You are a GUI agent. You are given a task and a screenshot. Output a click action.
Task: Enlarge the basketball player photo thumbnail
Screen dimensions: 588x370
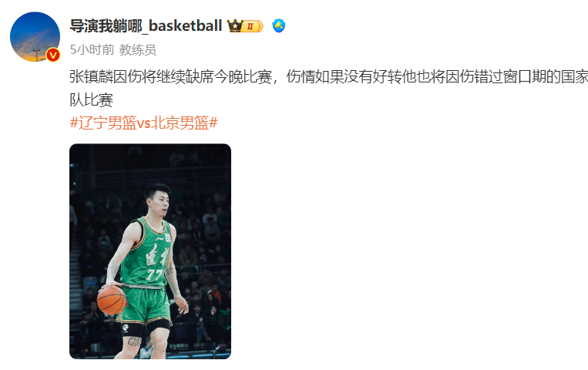click(x=150, y=251)
